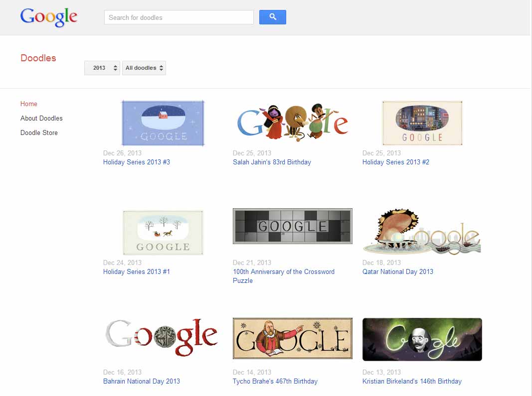Select Home in the sidebar
This screenshot has height=396, width=532.
(x=29, y=104)
